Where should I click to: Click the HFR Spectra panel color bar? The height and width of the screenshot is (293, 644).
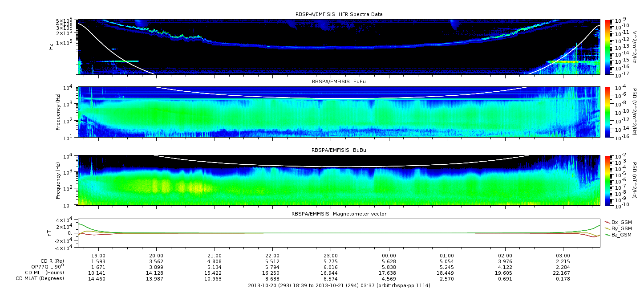tap(608, 47)
